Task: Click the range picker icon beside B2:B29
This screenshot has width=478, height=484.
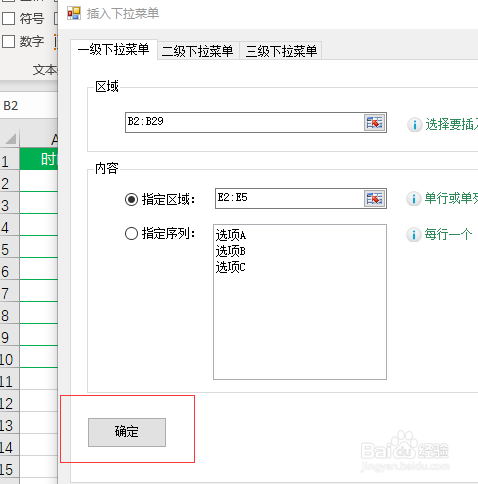Action: coord(374,123)
